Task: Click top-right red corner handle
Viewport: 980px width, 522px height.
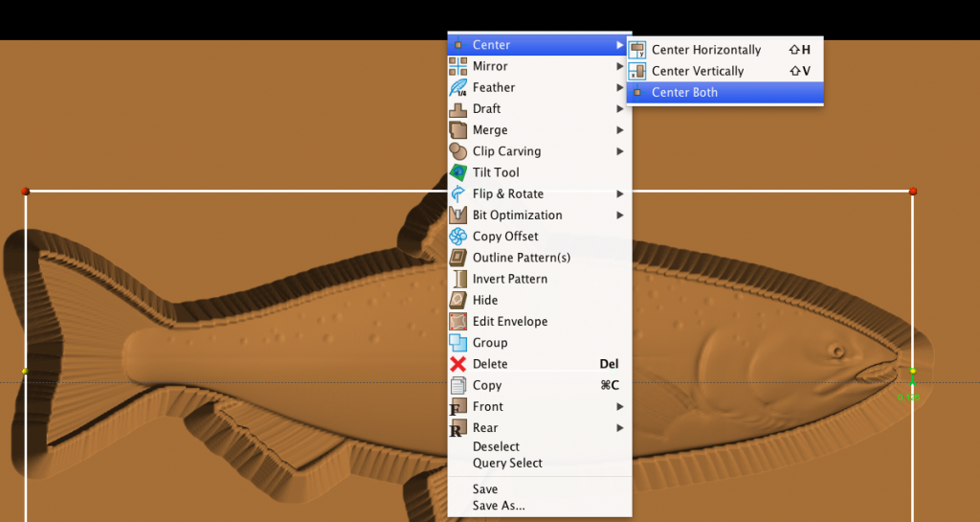Action: click(x=913, y=191)
